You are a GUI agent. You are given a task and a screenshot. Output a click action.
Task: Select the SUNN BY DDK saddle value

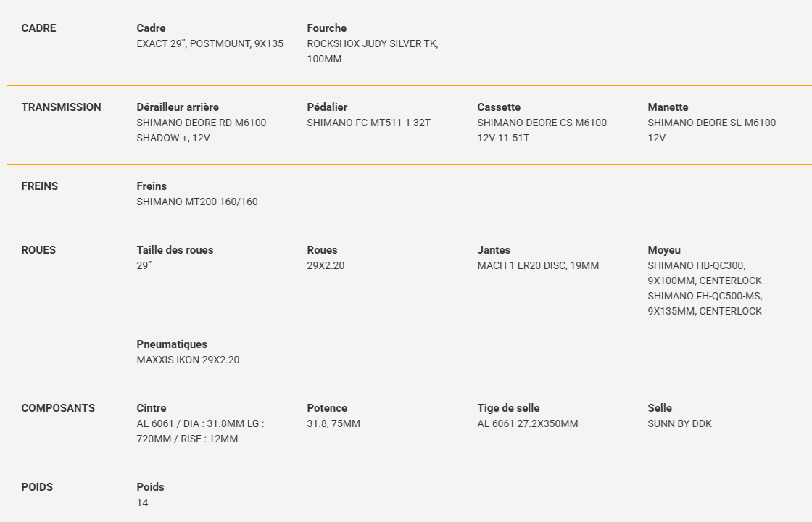(680, 423)
